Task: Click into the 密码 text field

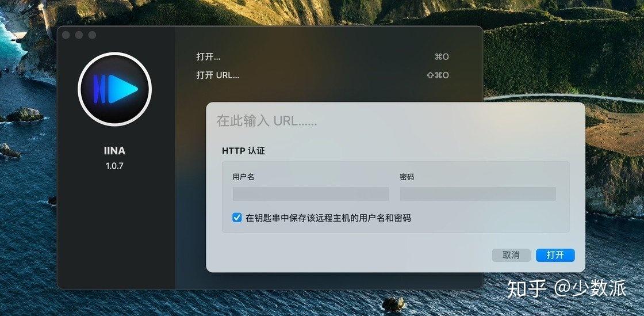Action: pyautogui.click(x=478, y=194)
